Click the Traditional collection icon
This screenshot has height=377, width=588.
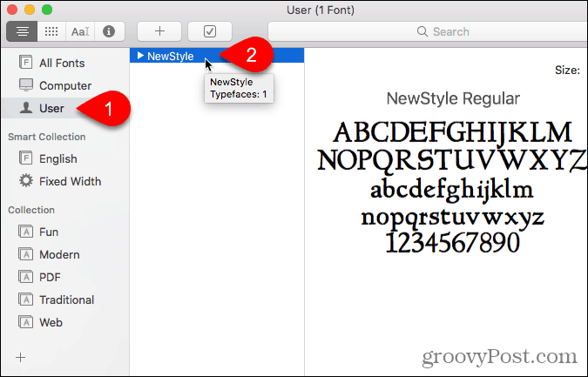point(26,299)
